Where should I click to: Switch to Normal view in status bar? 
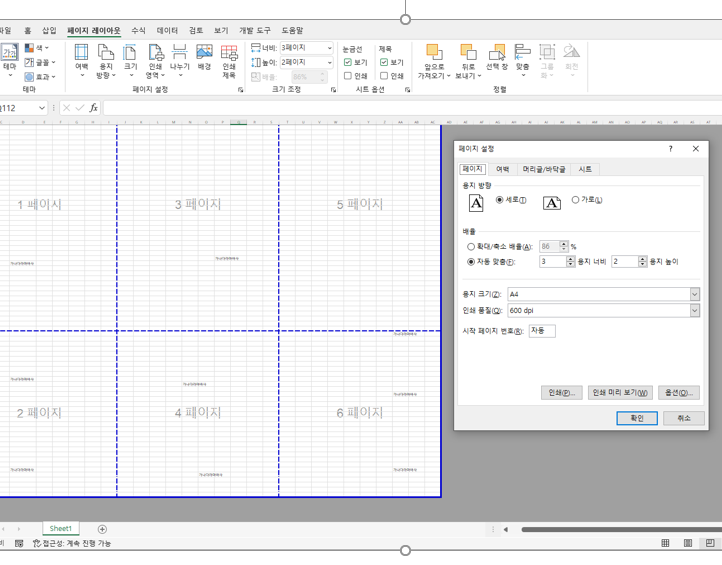665,543
